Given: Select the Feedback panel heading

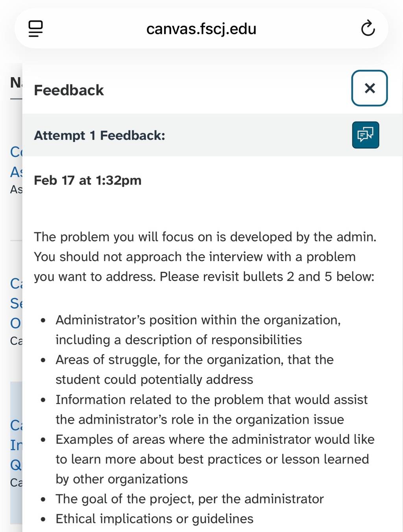Looking at the screenshot, I should (69, 90).
